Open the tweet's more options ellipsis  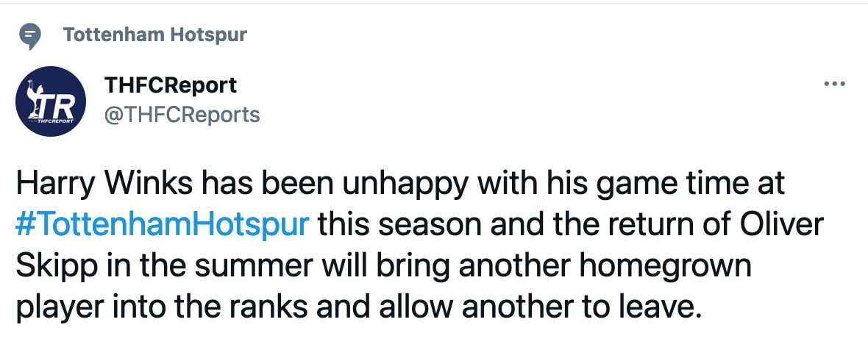(834, 84)
